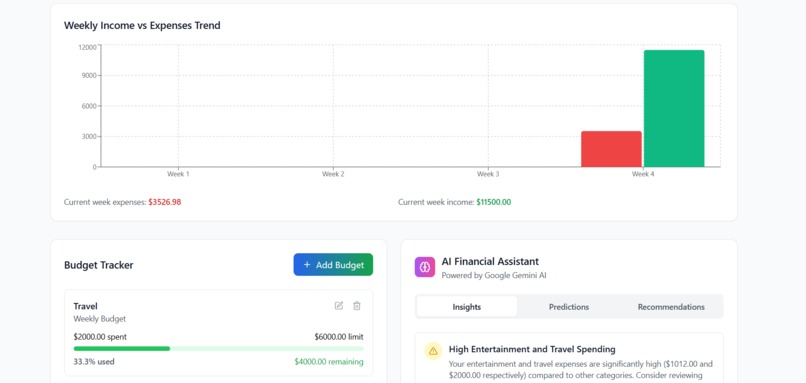Click the 6000 y-axis label
This screenshot has height=383, width=806.
point(88,106)
